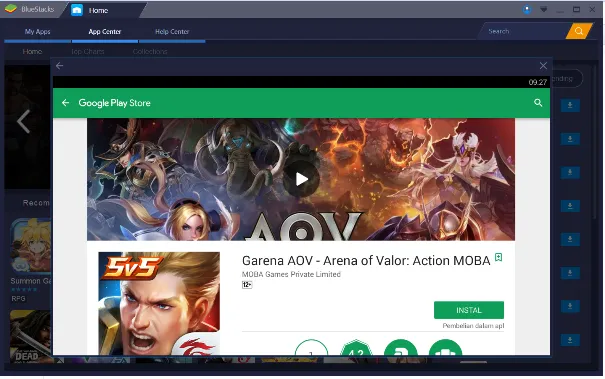Go back in Google Play Store header

pos(66,103)
